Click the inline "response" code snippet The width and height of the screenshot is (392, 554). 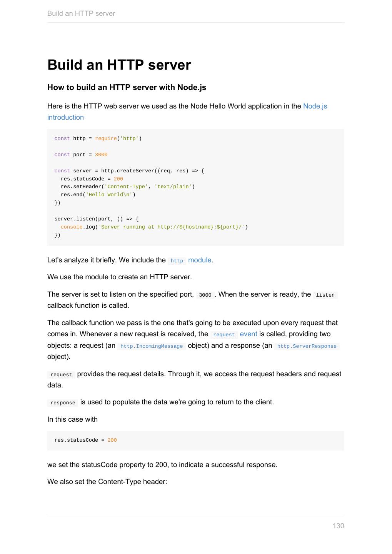(63, 403)
